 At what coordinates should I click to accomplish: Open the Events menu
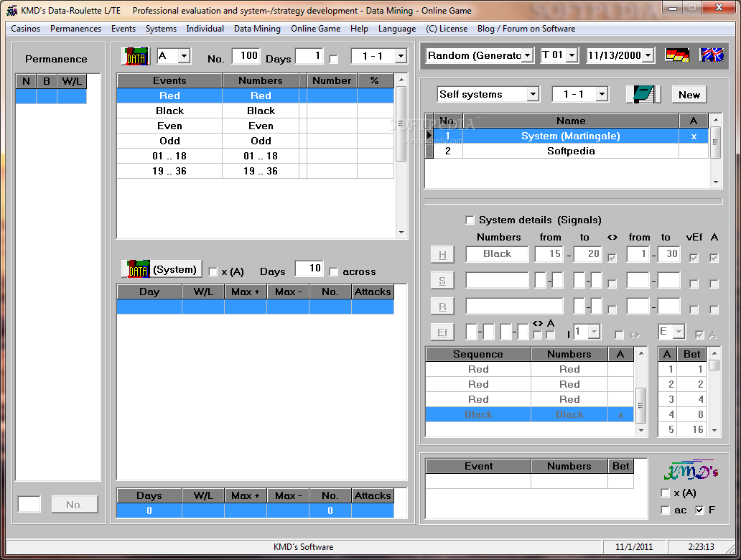point(124,29)
